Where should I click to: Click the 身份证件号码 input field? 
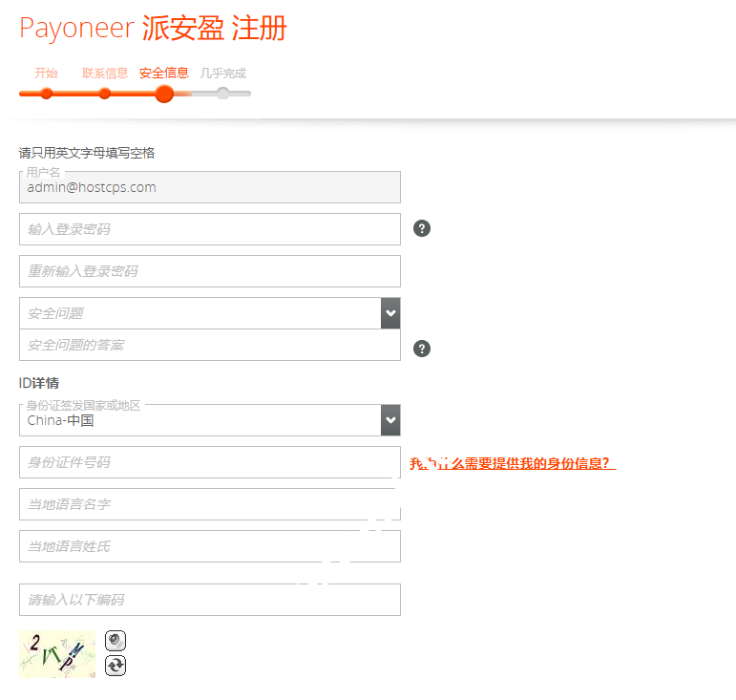(209, 462)
